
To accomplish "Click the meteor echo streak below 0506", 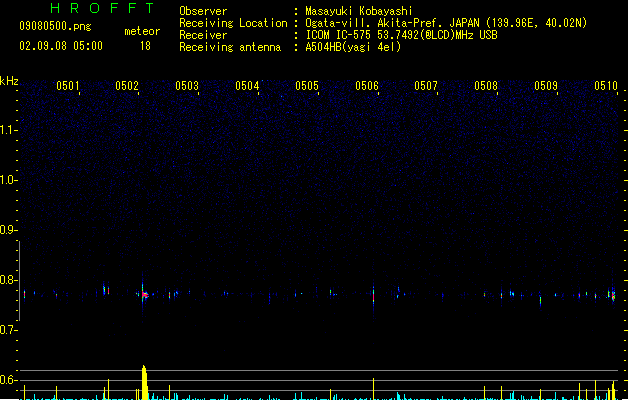I will [373, 295].
